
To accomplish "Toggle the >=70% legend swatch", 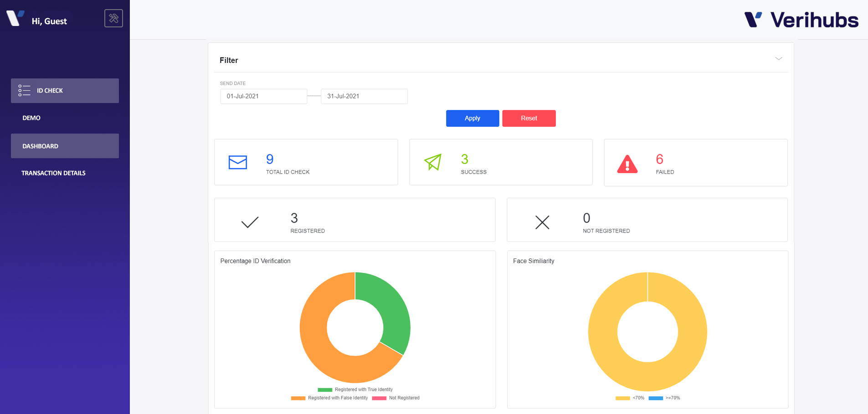I will (x=656, y=398).
